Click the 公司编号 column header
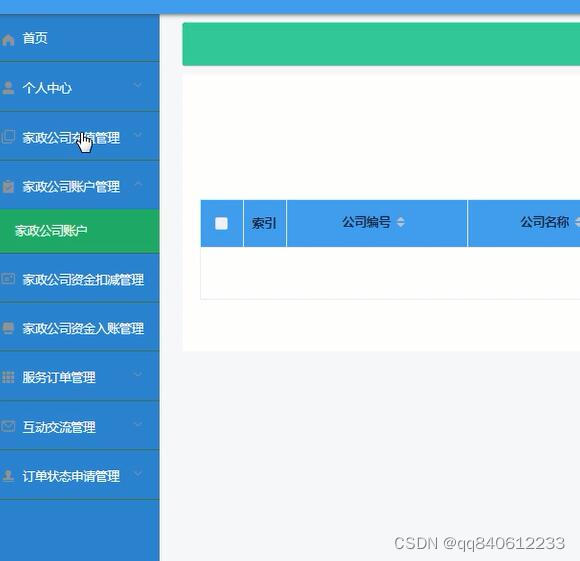Image resolution: width=580 pixels, height=561 pixels. 377,223
